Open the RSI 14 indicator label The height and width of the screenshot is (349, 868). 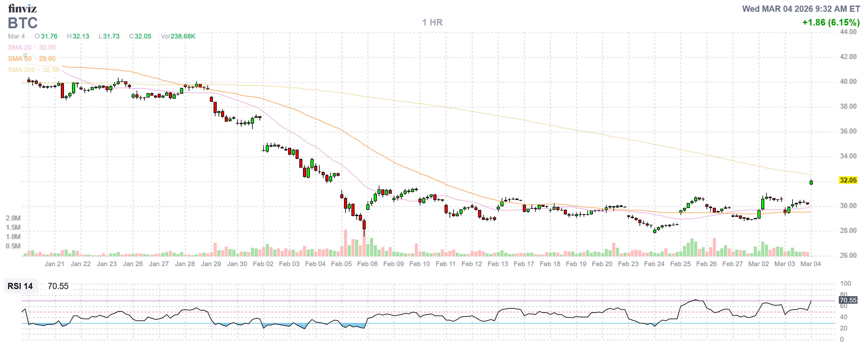20,286
